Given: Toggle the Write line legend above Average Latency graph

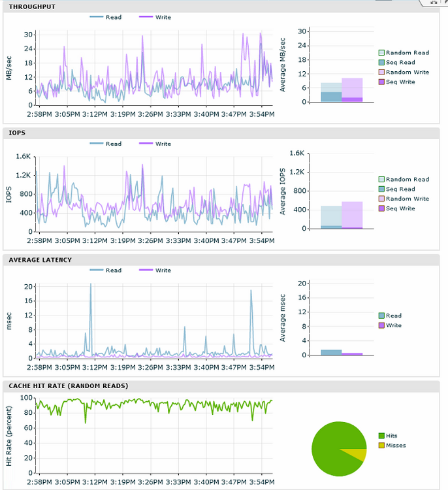Looking at the screenshot, I should point(155,270).
